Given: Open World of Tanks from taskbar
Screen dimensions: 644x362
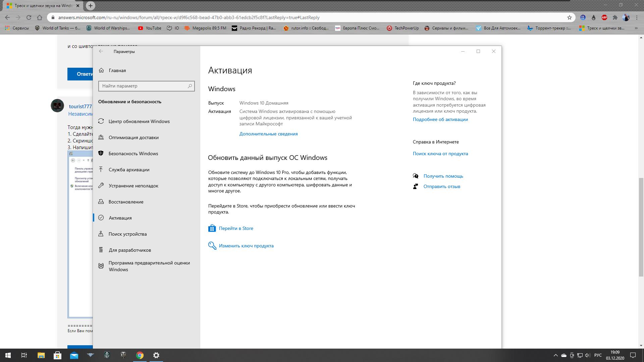Looking at the screenshot, I should pyautogui.click(x=123, y=355).
